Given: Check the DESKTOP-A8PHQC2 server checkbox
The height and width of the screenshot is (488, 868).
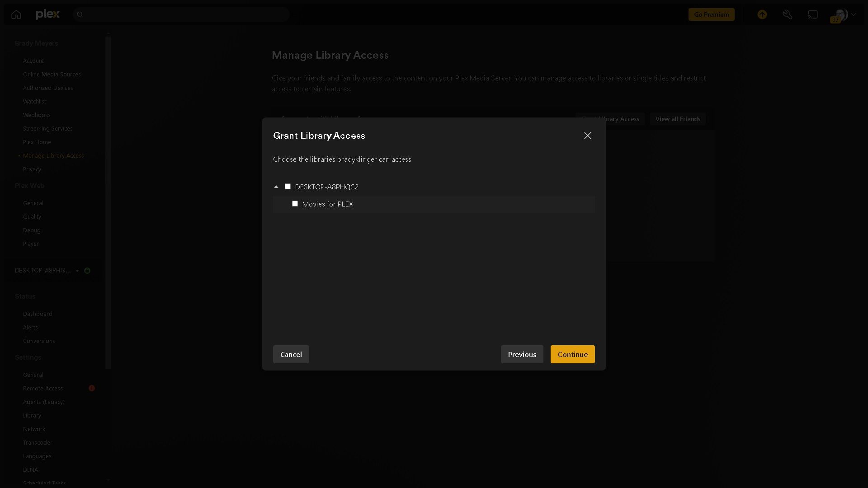Looking at the screenshot, I should tap(288, 187).
